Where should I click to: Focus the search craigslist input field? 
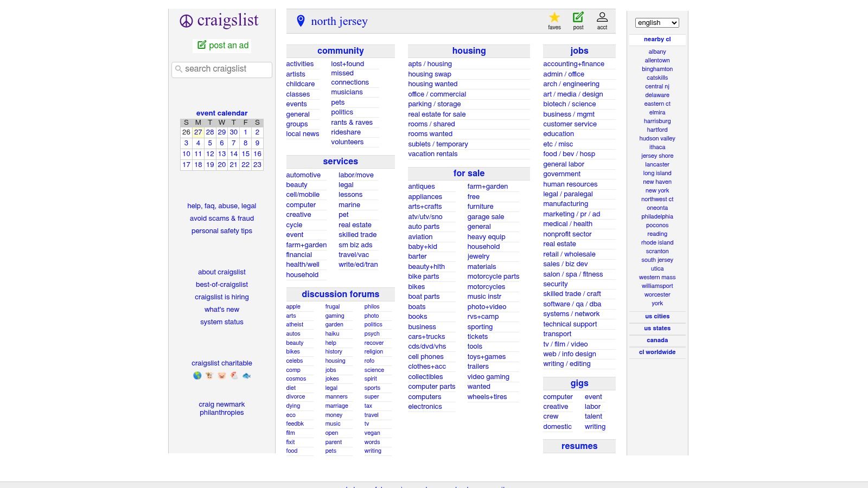coord(222,69)
